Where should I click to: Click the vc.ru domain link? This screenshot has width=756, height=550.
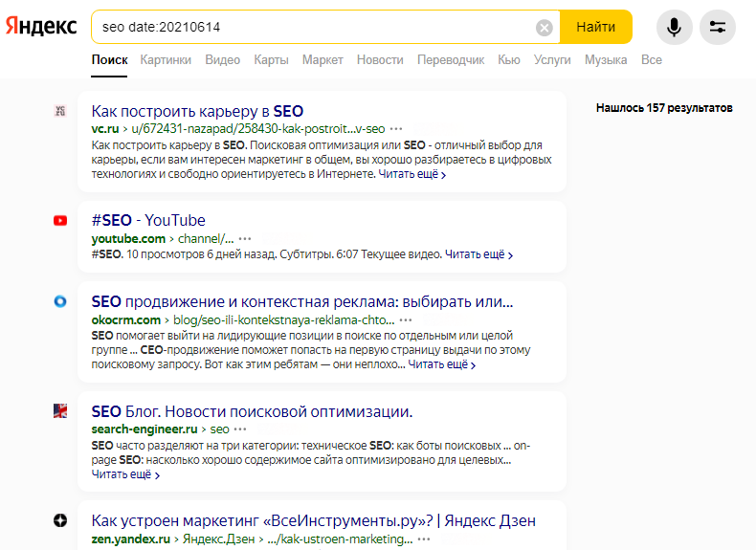pos(105,129)
